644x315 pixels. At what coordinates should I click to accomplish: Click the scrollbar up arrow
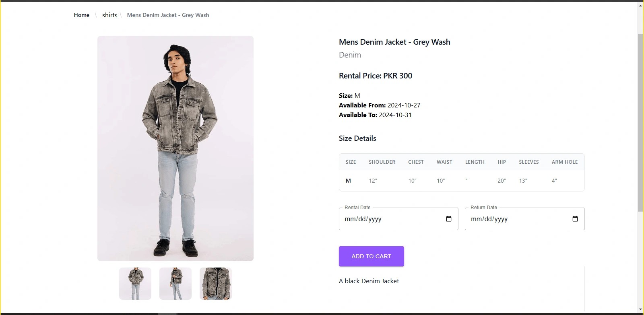[x=640, y=6]
